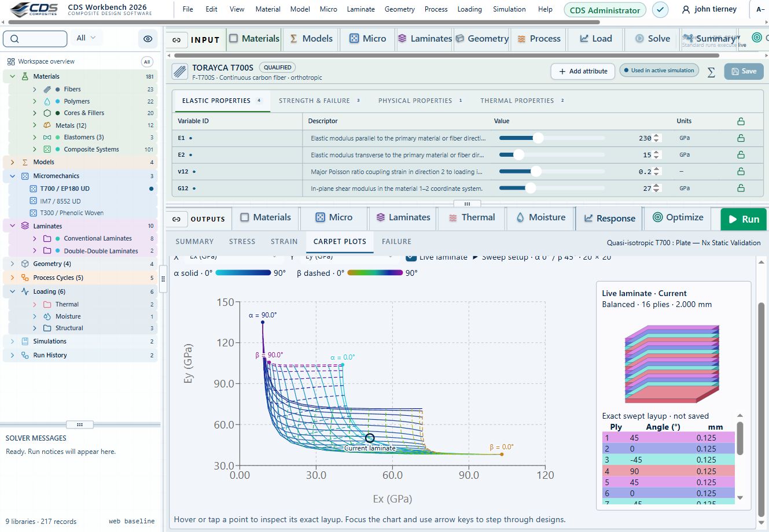The height and width of the screenshot is (532, 769).
Task: Click the INPUT panel link icon
Action: coord(176,40)
